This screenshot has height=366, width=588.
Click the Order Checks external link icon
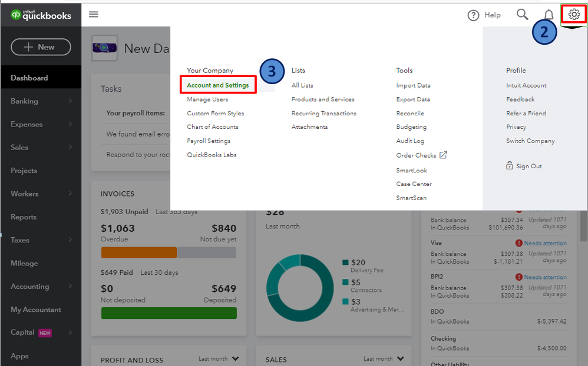pos(443,155)
